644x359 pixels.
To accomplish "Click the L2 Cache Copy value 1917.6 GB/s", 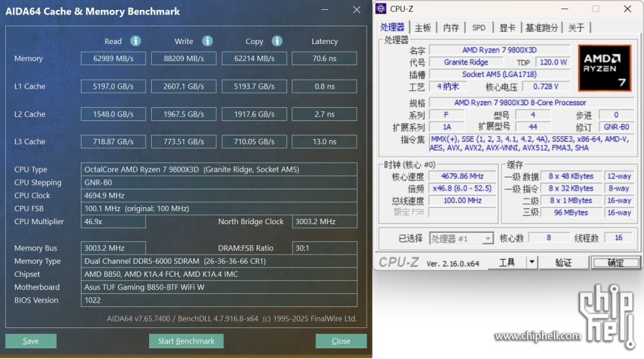I will tap(254, 114).
